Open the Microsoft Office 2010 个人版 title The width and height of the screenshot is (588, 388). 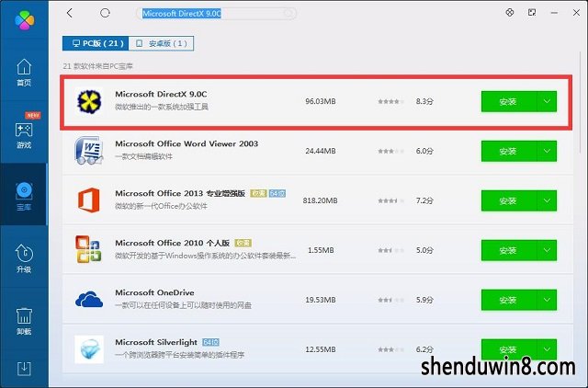(172, 243)
